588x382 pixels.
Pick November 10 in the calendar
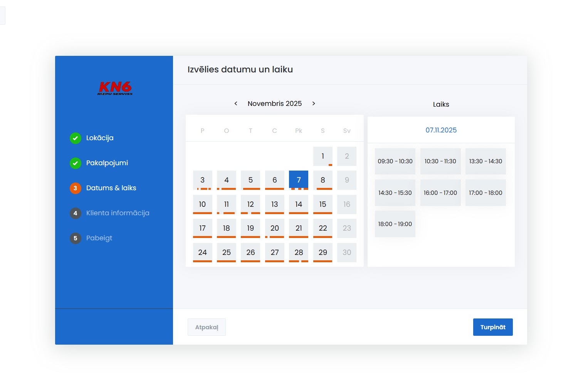click(x=203, y=204)
